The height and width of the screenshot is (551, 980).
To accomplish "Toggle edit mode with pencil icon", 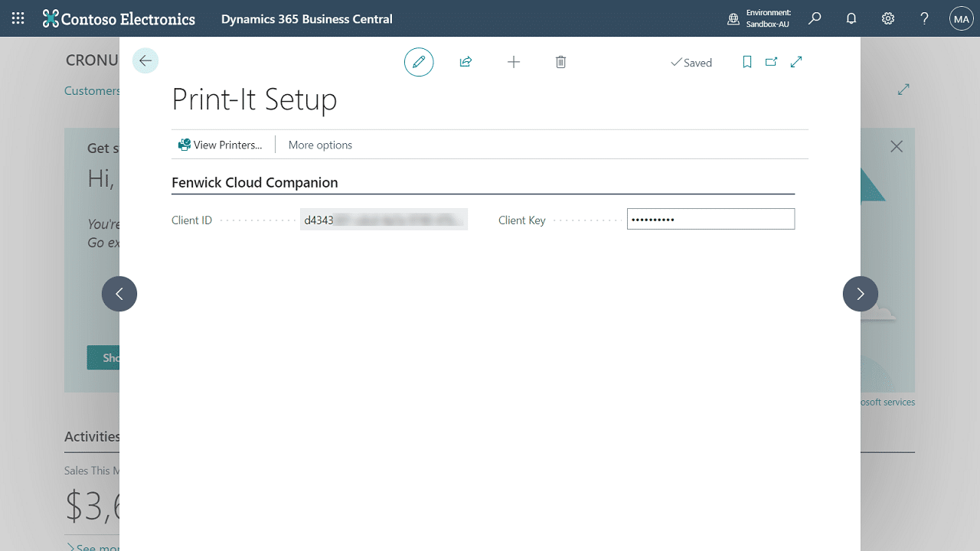I will tap(419, 62).
